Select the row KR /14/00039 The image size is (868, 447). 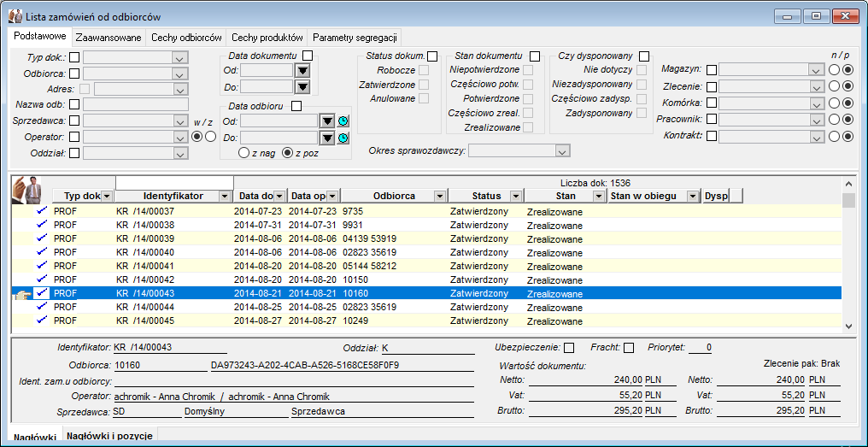click(x=426, y=238)
